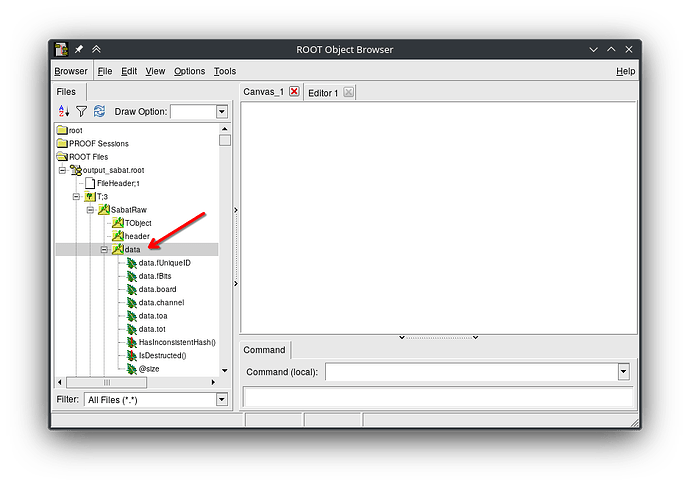Open the View menu

155,71
